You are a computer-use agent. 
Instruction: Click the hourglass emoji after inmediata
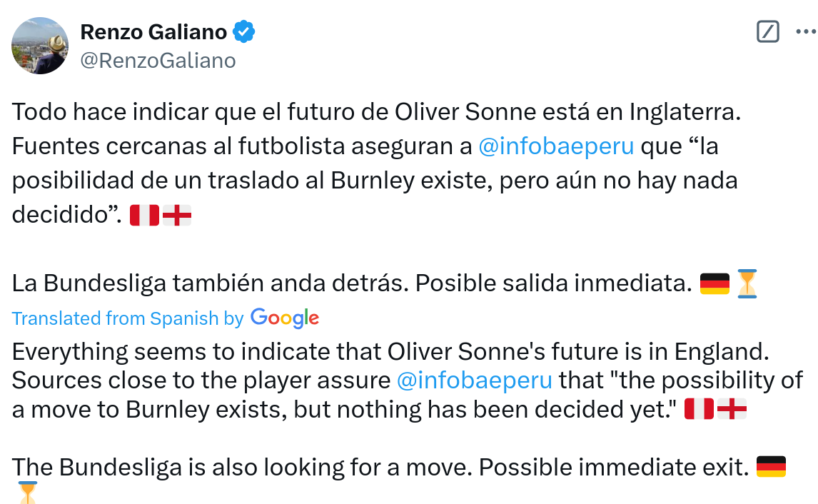point(747,283)
